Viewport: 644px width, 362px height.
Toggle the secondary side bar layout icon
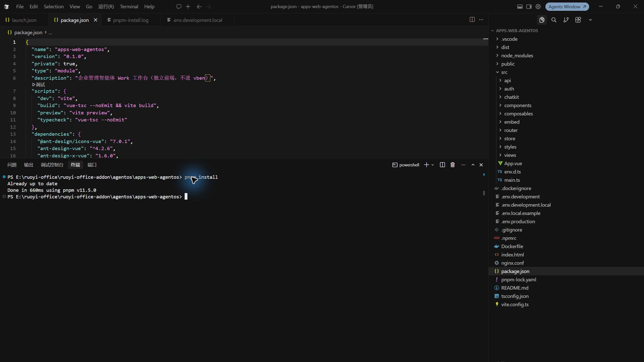[529, 6]
